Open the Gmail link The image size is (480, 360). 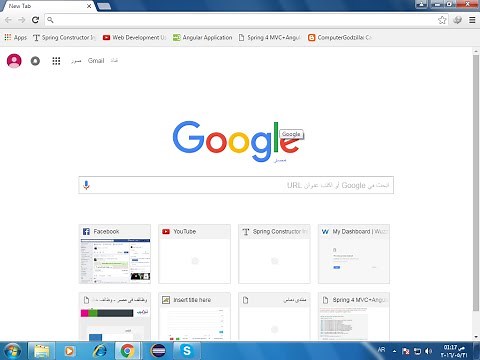coord(96,61)
